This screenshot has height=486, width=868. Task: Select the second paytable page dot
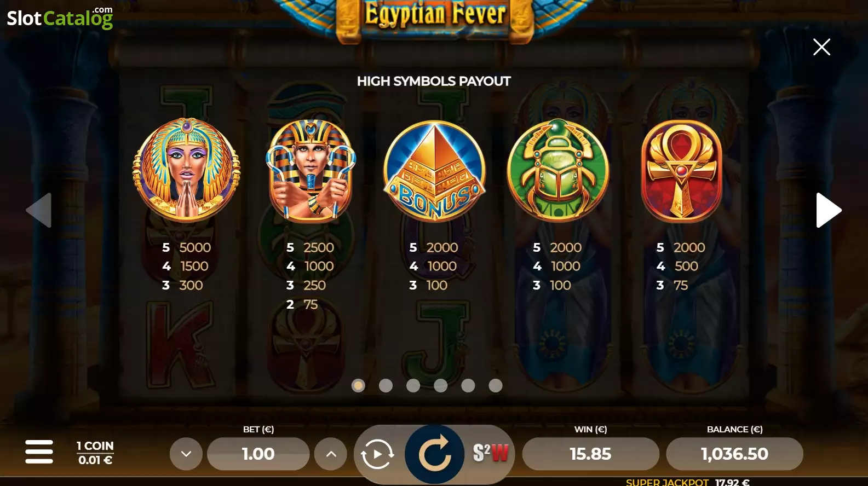coord(386,386)
